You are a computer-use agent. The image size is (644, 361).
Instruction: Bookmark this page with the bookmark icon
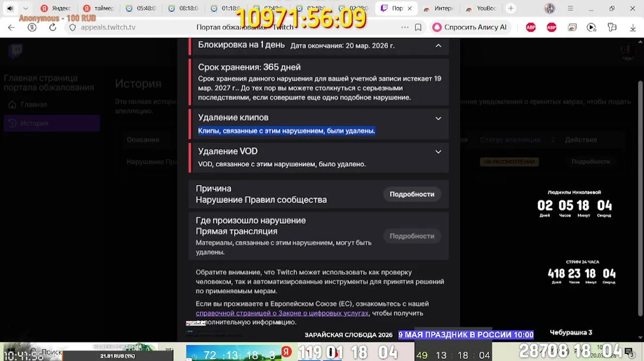click(418, 28)
